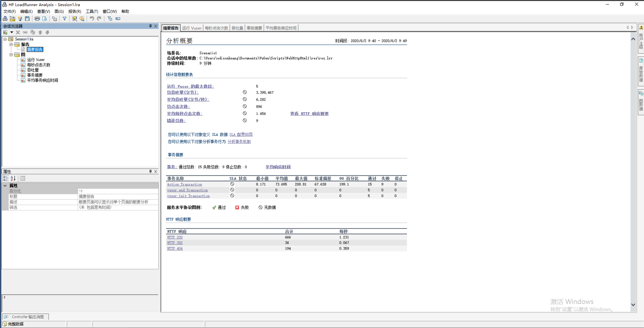Click the property pages icon in properties panel
This screenshot has height=328, width=644.
[x=22, y=178]
